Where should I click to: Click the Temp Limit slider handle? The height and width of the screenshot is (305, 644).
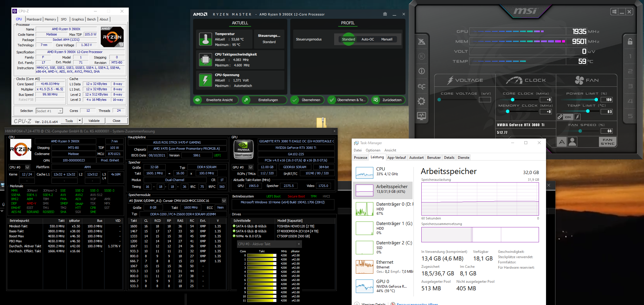[588, 111]
